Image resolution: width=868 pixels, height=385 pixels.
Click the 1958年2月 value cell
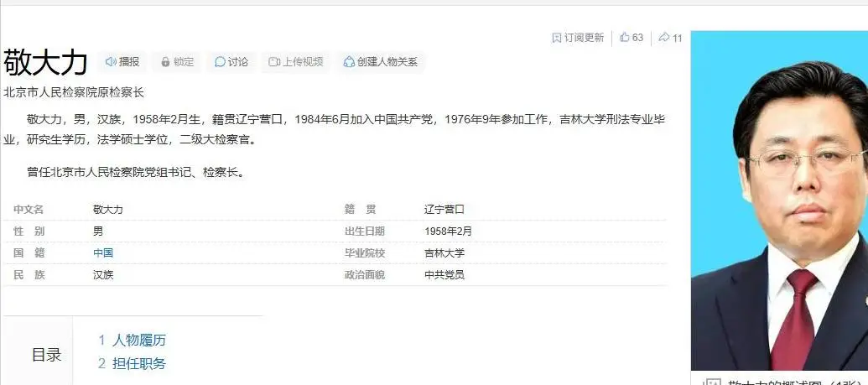click(449, 232)
